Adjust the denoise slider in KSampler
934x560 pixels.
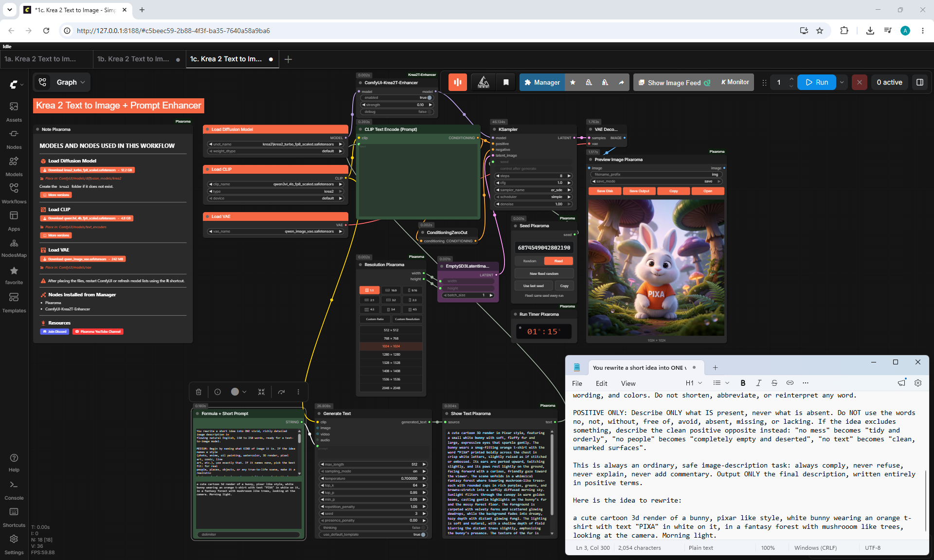point(534,204)
